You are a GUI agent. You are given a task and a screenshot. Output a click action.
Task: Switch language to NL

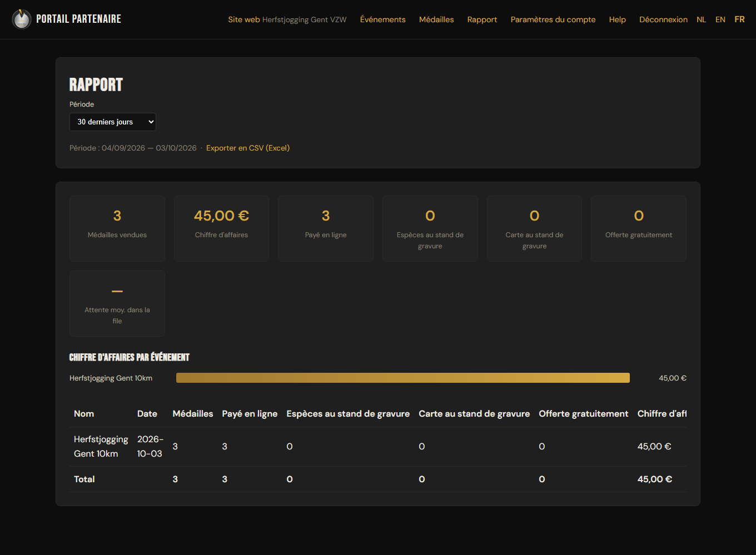(x=702, y=19)
